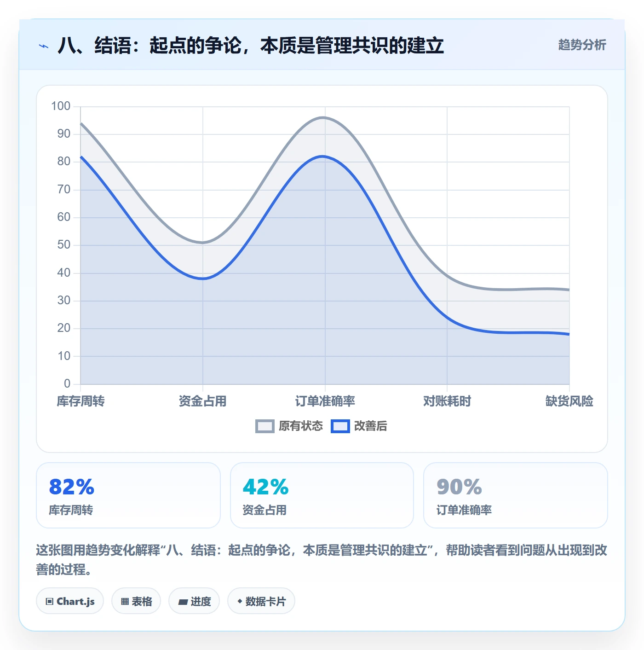Viewport: 644px width, 650px height.
Task: Toggle the 原有状态 legend swatch
Action: (264, 426)
